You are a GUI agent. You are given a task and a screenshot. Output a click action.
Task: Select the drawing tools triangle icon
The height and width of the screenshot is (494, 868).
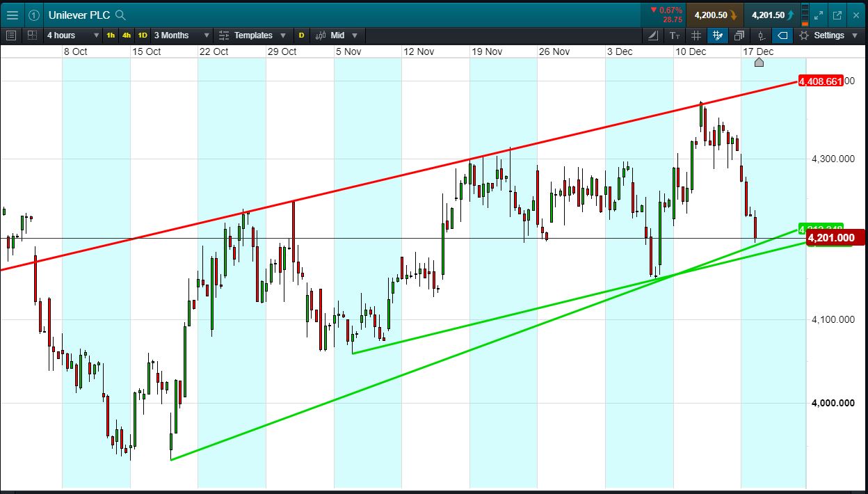coord(653,35)
